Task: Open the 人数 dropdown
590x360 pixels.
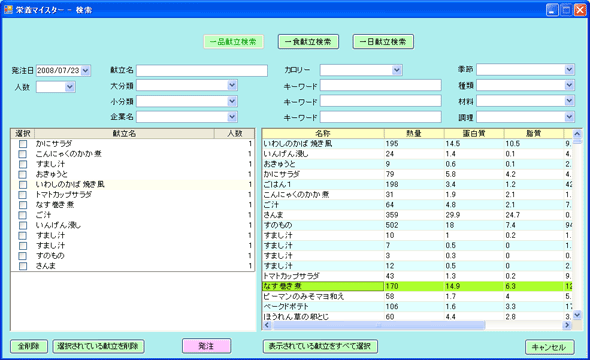Action: pos(70,87)
